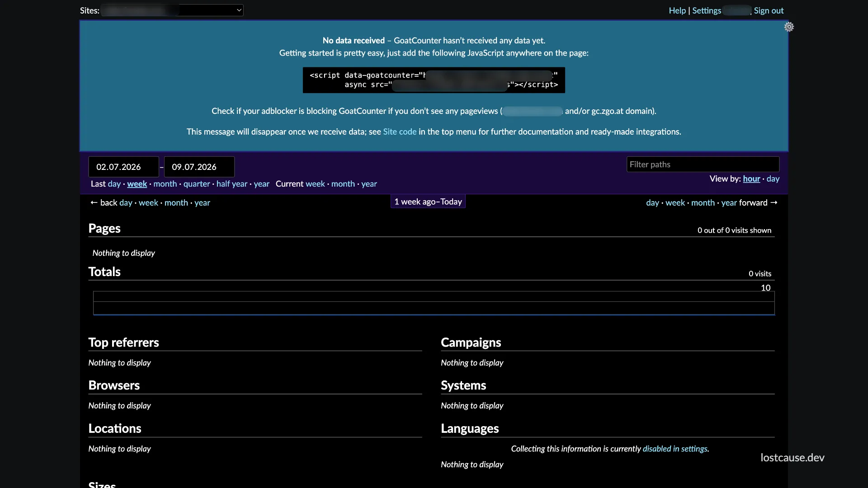Select Last week period
The height and width of the screenshot is (488, 868).
click(x=137, y=184)
